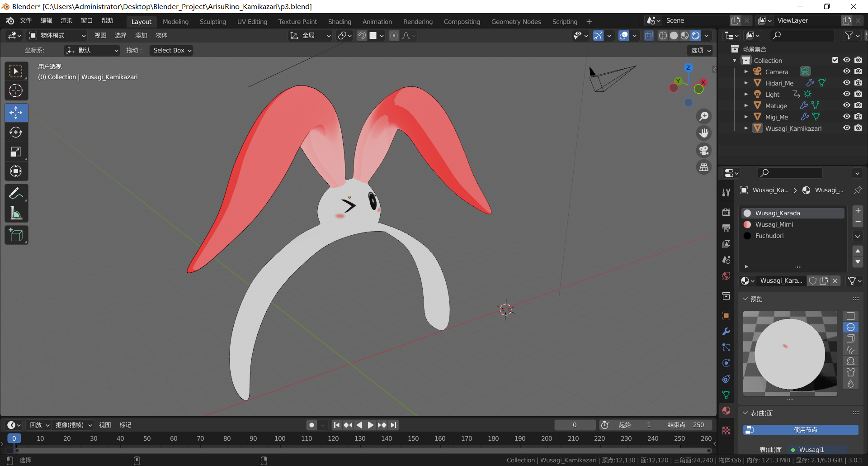Switch to the Sculpting workspace tab

pyautogui.click(x=212, y=22)
